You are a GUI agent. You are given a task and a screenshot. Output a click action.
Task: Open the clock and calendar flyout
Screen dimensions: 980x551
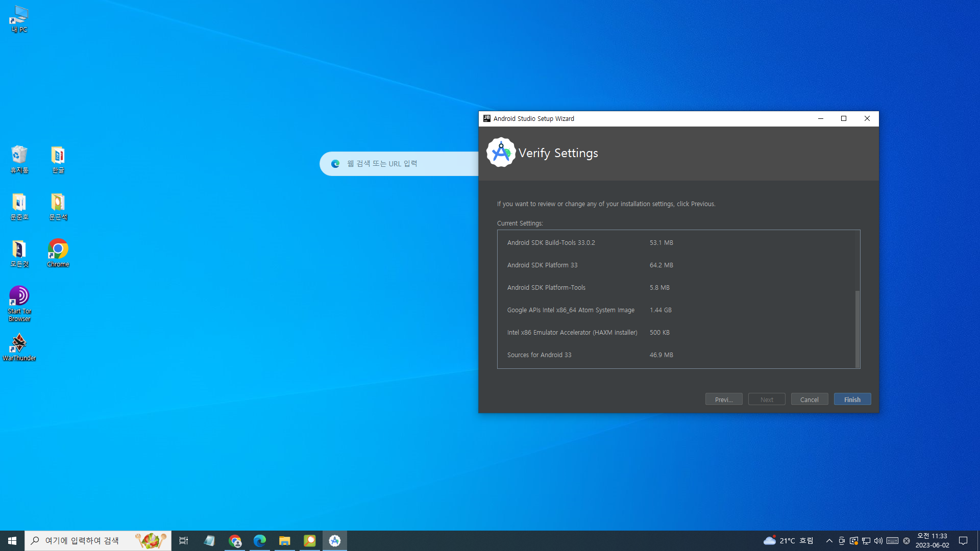(x=933, y=541)
